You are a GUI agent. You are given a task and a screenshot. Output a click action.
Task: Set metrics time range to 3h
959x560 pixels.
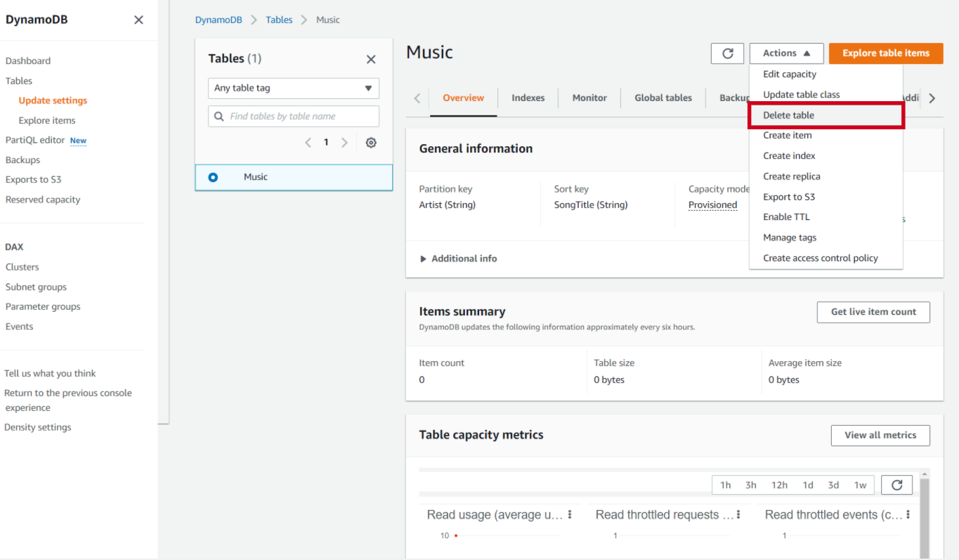click(x=751, y=485)
